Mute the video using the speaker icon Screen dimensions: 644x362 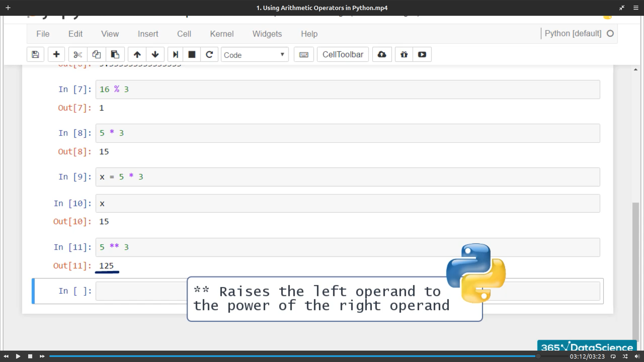pos(637,356)
